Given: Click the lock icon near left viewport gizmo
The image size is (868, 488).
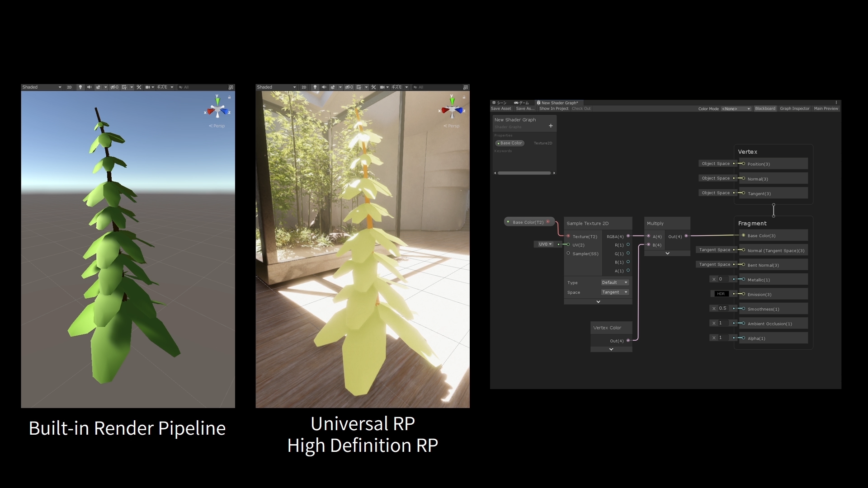Looking at the screenshot, I should click(230, 97).
